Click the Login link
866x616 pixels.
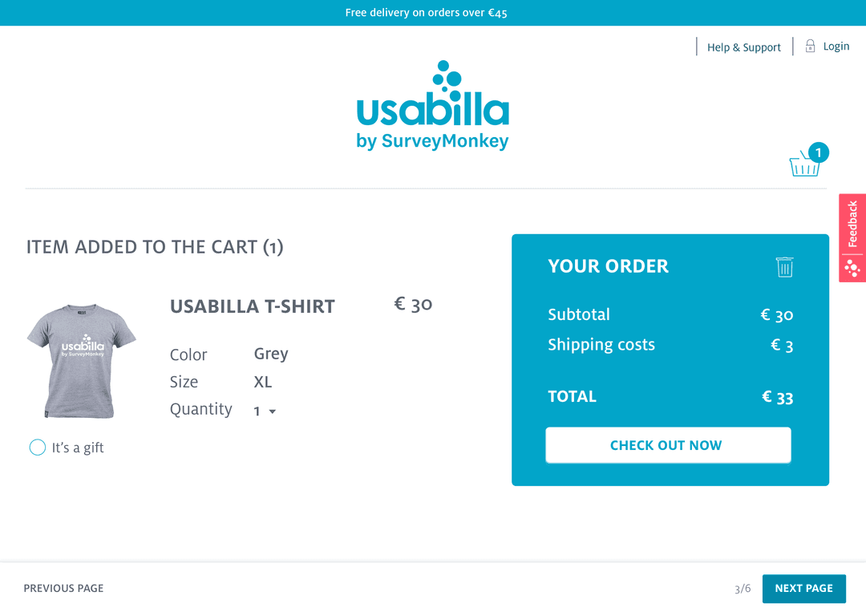(836, 46)
